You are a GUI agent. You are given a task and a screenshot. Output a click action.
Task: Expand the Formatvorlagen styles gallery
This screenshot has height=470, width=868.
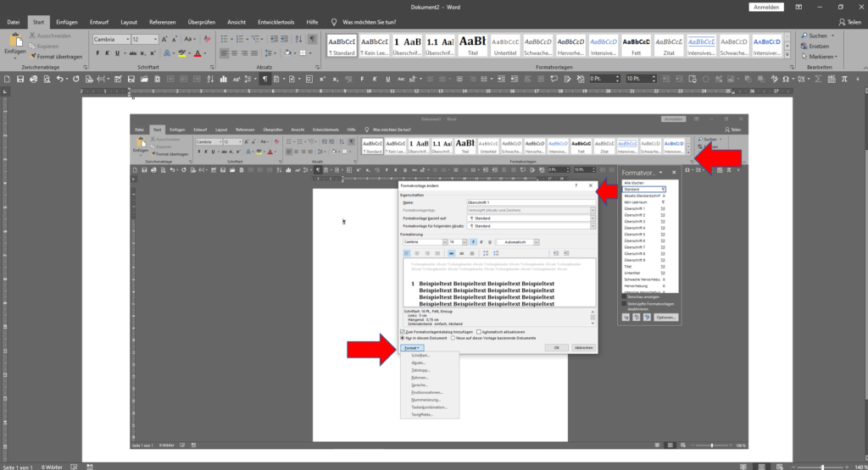(787, 55)
